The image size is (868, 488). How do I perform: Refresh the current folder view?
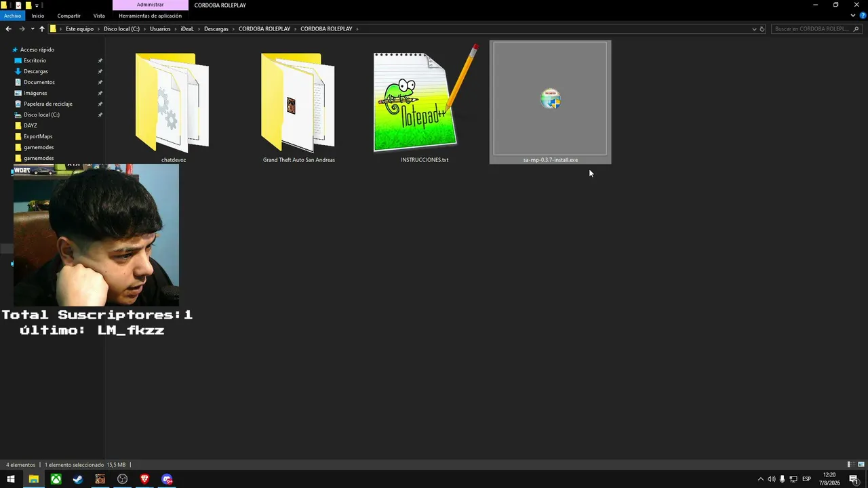pos(762,29)
